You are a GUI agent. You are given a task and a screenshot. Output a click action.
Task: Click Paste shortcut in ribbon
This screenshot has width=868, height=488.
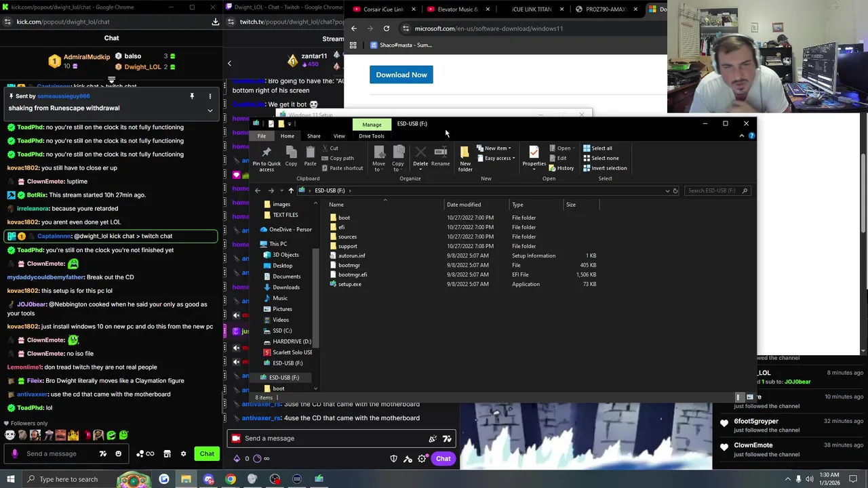(342, 168)
